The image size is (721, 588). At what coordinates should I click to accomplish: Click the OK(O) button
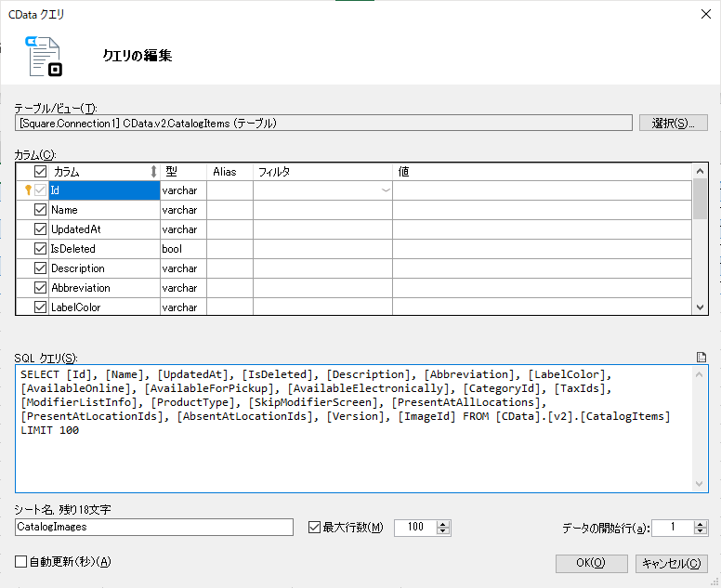click(x=591, y=563)
